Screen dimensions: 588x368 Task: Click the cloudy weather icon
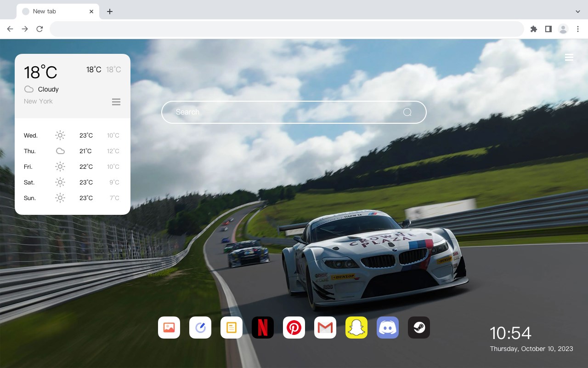coord(29,89)
